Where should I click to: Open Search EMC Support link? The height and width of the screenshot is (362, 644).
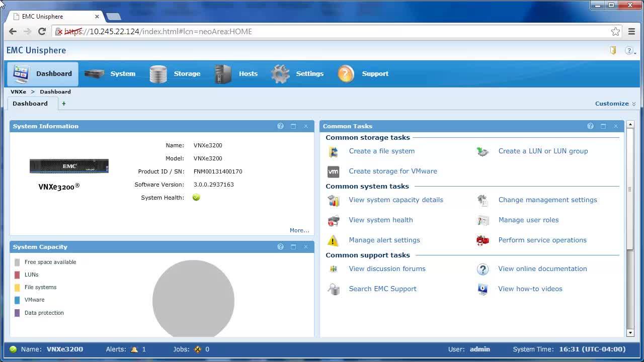382,289
